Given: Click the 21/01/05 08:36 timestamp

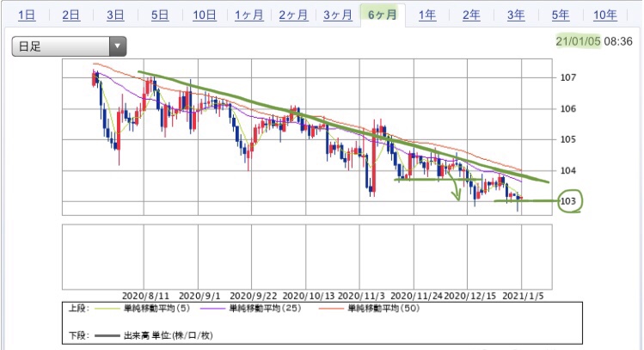Looking at the screenshot, I should [594, 41].
